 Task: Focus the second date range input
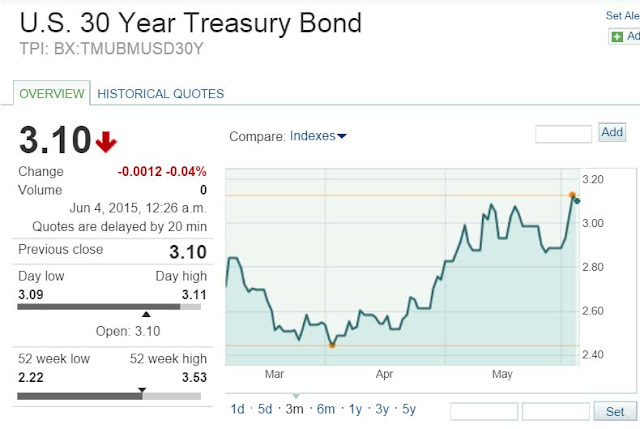point(556,411)
